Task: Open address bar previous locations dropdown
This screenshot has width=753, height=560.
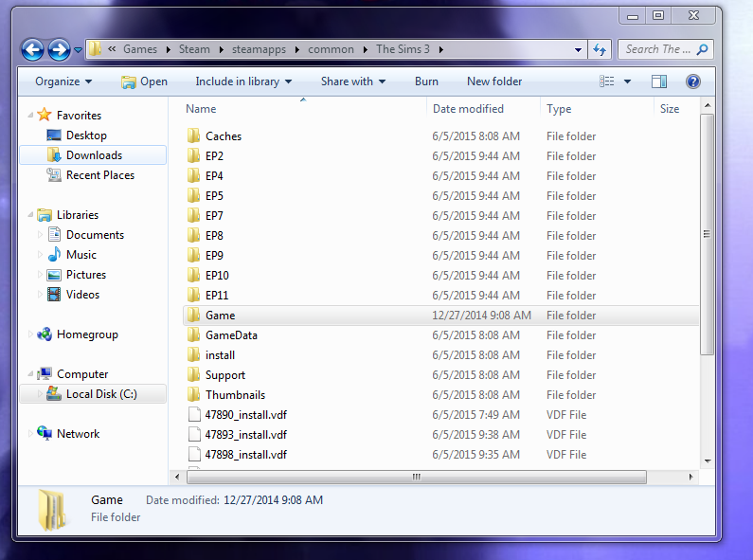Action: point(578,49)
